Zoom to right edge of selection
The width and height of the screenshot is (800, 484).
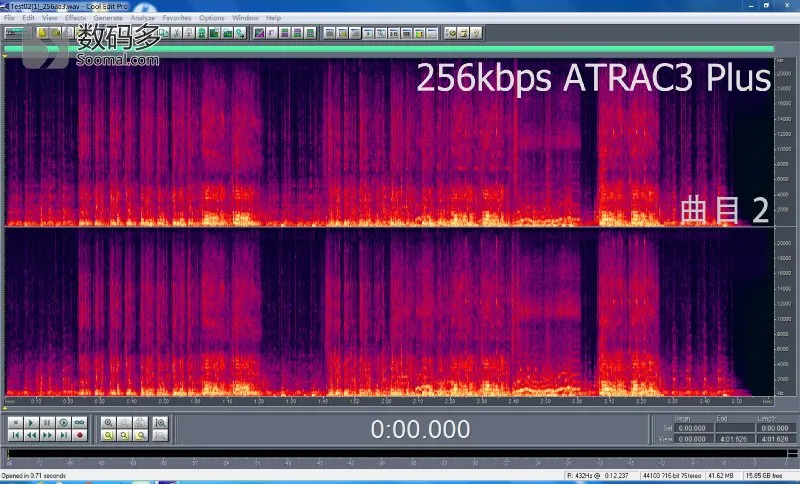tap(140, 435)
